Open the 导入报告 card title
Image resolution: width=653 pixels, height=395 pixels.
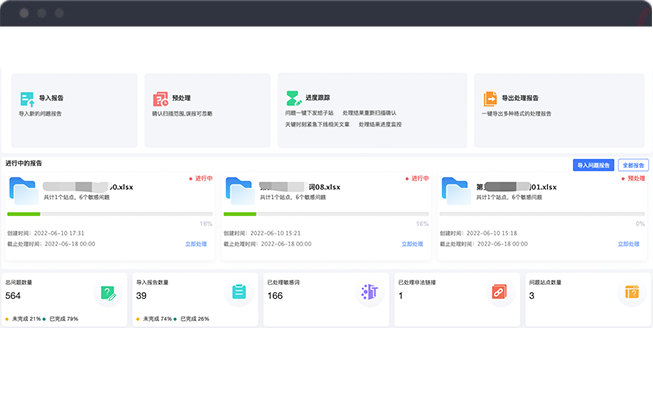click(x=51, y=98)
